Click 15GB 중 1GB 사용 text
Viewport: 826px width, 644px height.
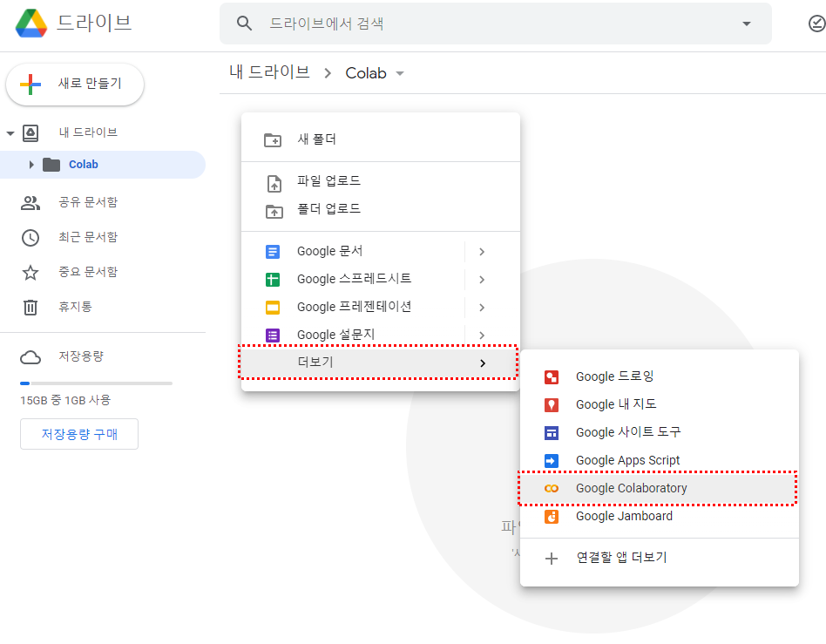(x=65, y=401)
